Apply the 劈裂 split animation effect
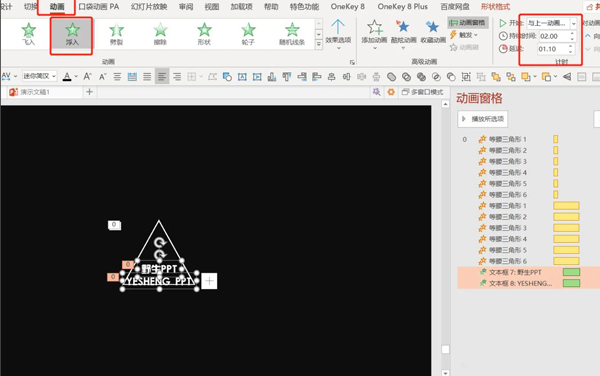600x376 pixels. click(116, 33)
